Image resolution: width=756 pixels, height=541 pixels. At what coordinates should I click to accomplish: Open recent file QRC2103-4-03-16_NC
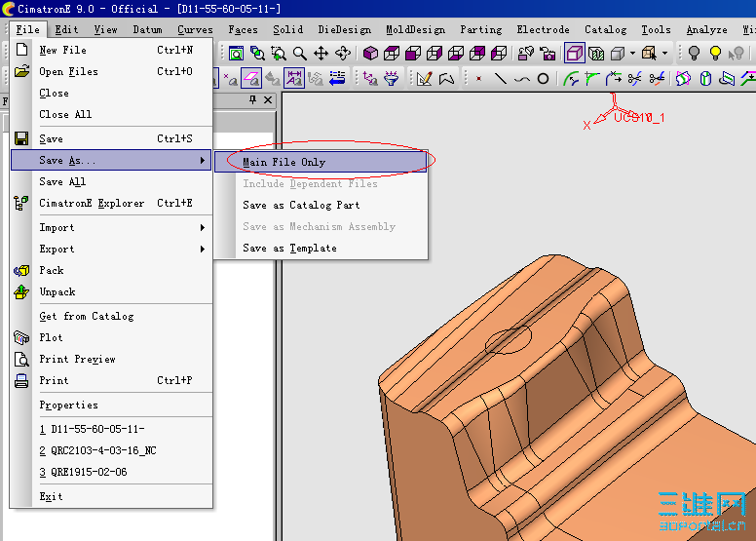click(111, 450)
